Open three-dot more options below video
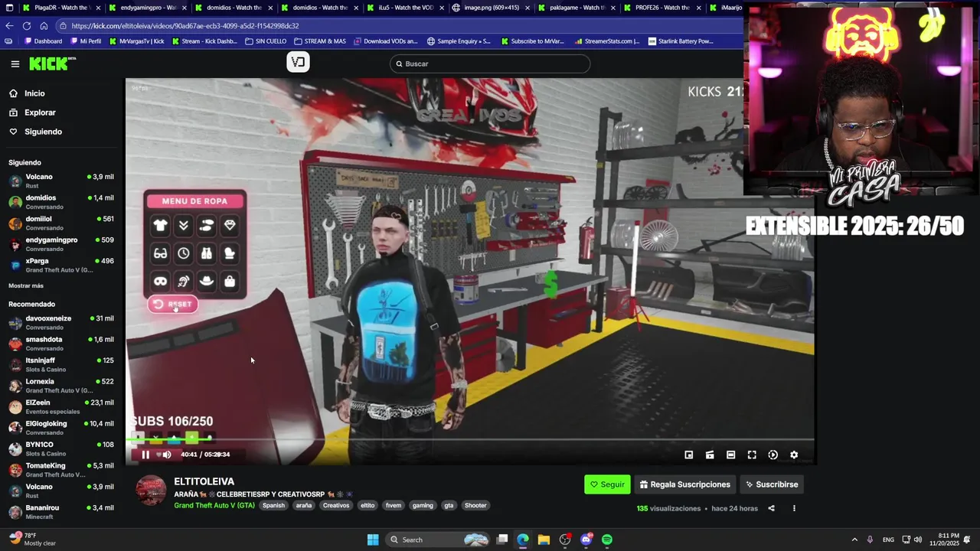Screen dimensions: 980x551 794,508
